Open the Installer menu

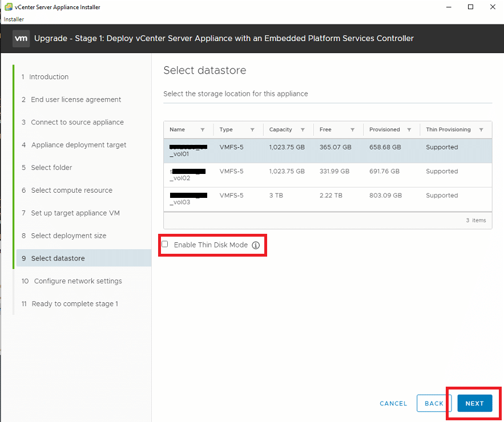pos(14,19)
